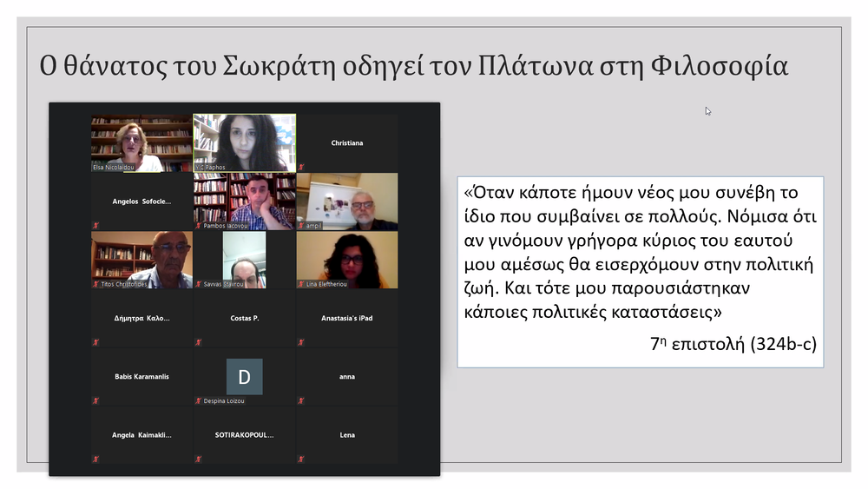Click the Despina Loizou name label

pos(224,401)
